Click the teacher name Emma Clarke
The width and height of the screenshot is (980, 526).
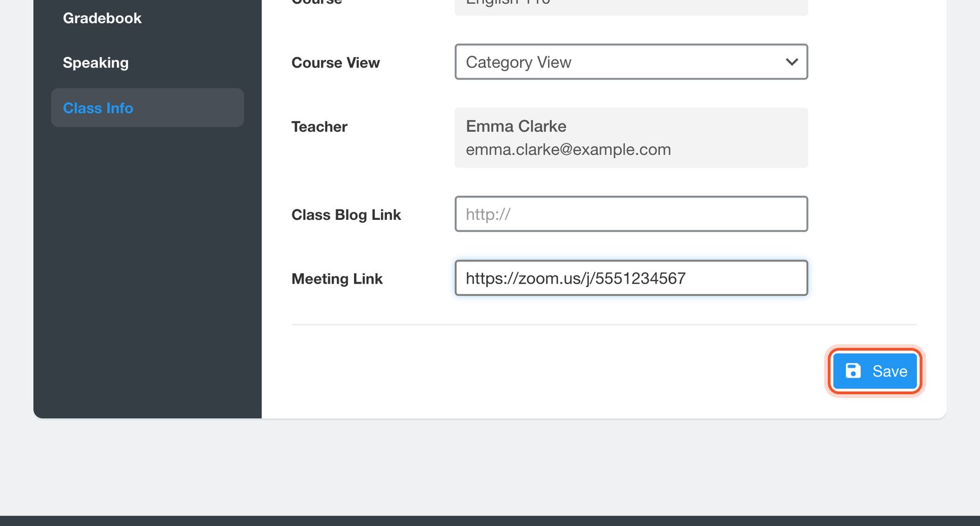516,126
